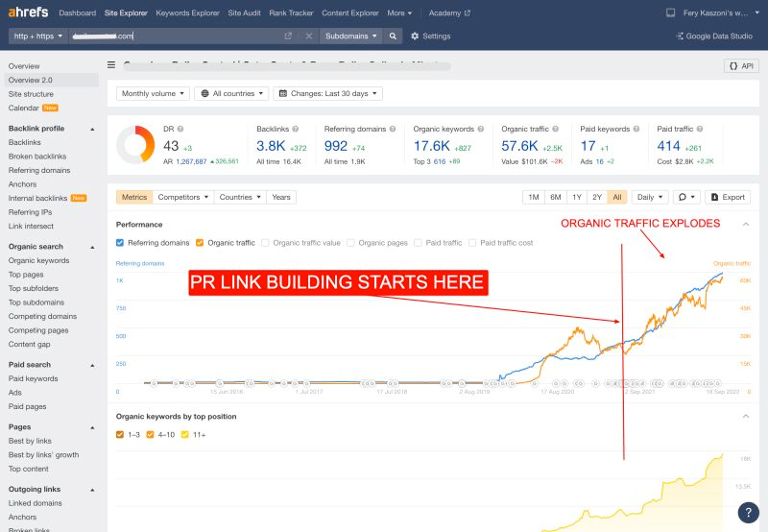Viewport: 768px width, 532px height.
Task: Open the help question mark bubble
Action: [748, 513]
